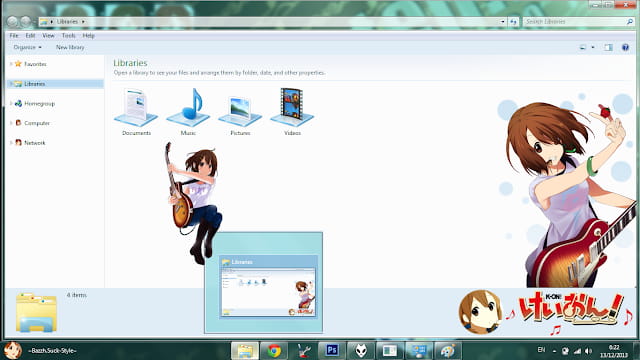This screenshot has width=640, height=360.
Task: Select Homegroup in the navigation pane
Action: coord(39,104)
